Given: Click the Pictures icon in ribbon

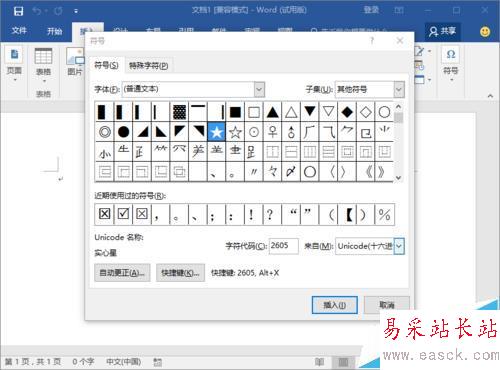Looking at the screenshot, I should (x=75, y=56).
